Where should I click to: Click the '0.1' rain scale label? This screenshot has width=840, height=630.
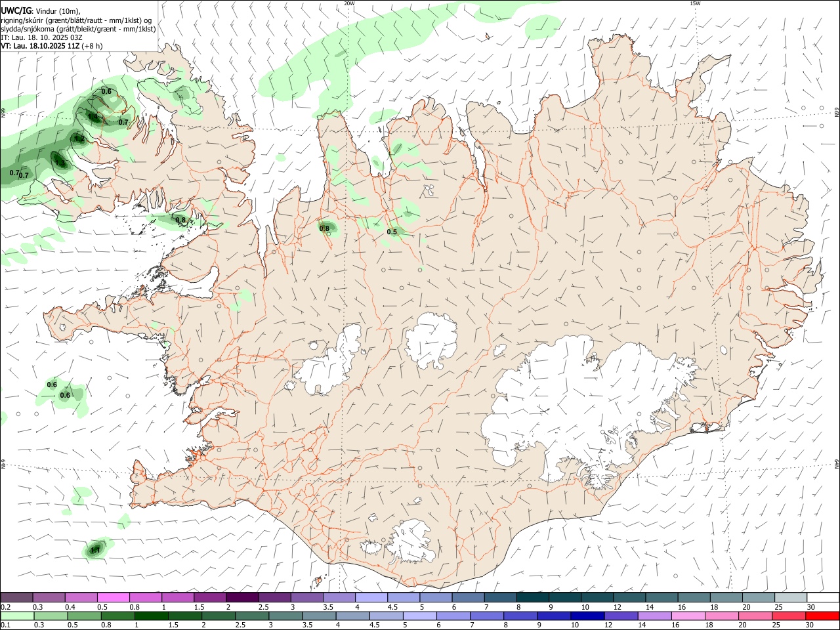pos(5,625)
